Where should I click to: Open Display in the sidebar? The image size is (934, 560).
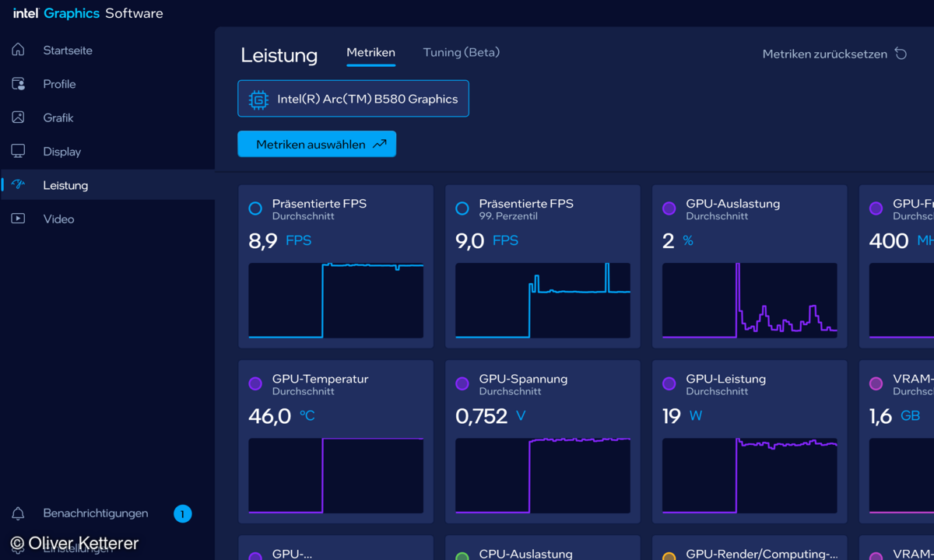click(107, 151)
